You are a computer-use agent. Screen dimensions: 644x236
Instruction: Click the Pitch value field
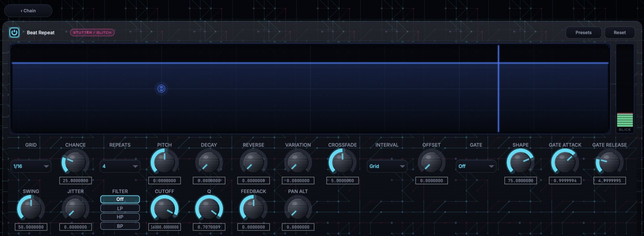[x=164, y=181]
